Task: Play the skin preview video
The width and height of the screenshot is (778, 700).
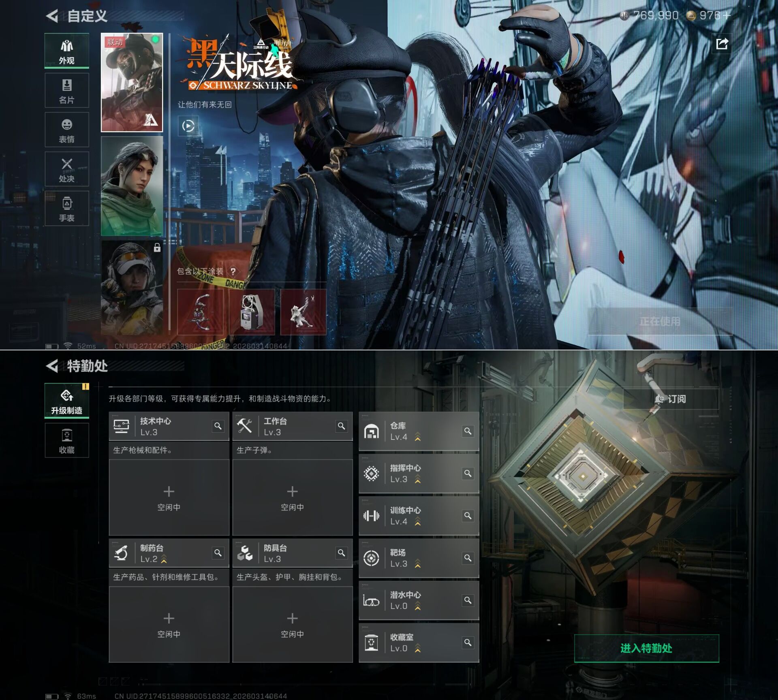Action: [188, 126]
